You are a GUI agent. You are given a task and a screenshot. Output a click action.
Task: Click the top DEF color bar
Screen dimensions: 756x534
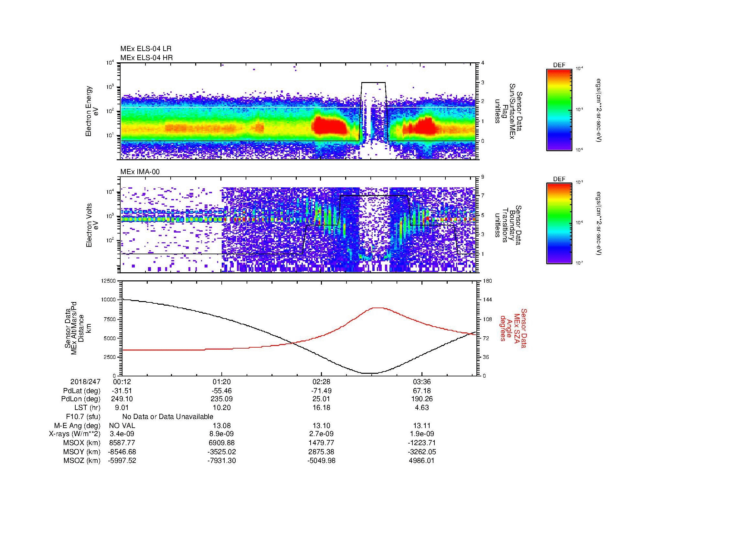(x=559, y=110)
